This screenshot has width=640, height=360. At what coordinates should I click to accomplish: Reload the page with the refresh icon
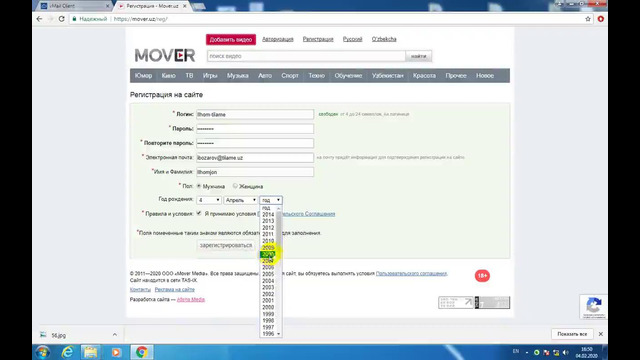[x=62, y=19]
